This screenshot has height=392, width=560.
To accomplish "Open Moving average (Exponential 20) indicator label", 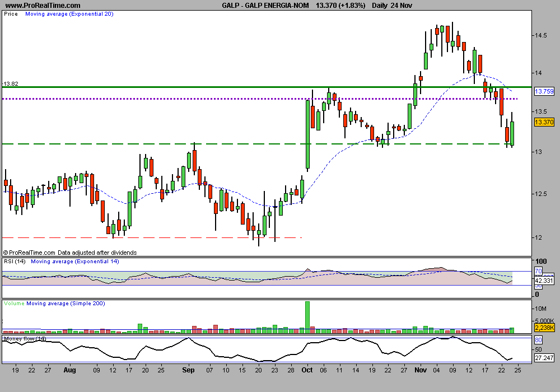I will 69,14.
